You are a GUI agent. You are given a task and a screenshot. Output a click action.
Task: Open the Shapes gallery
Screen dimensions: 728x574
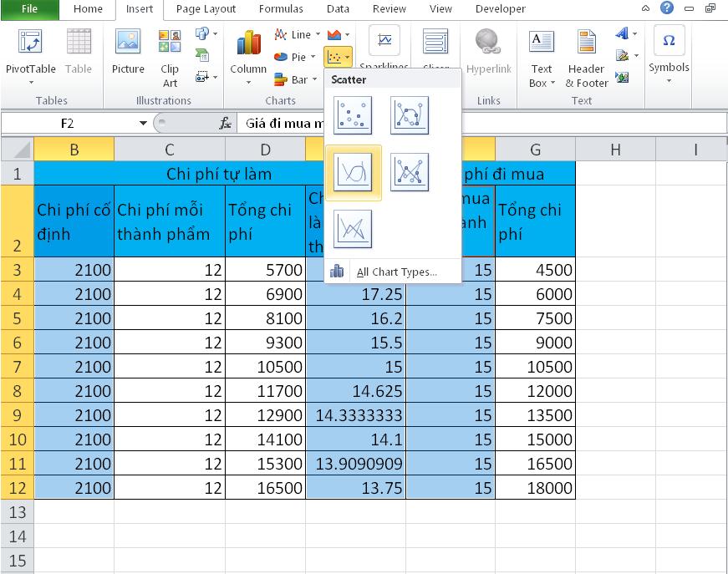click(202, 33)
